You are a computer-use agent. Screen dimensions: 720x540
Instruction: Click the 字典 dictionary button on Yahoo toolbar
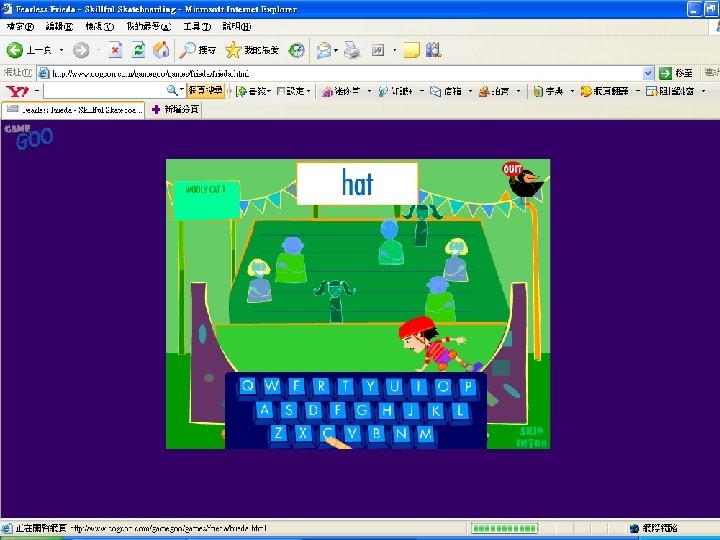[x=548, y=91]
